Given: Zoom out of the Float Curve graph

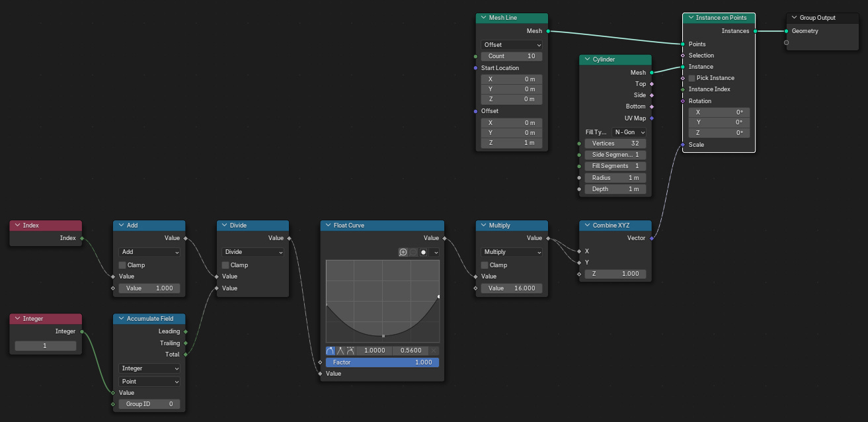Looking at the screenshot, I should point(413,253).
